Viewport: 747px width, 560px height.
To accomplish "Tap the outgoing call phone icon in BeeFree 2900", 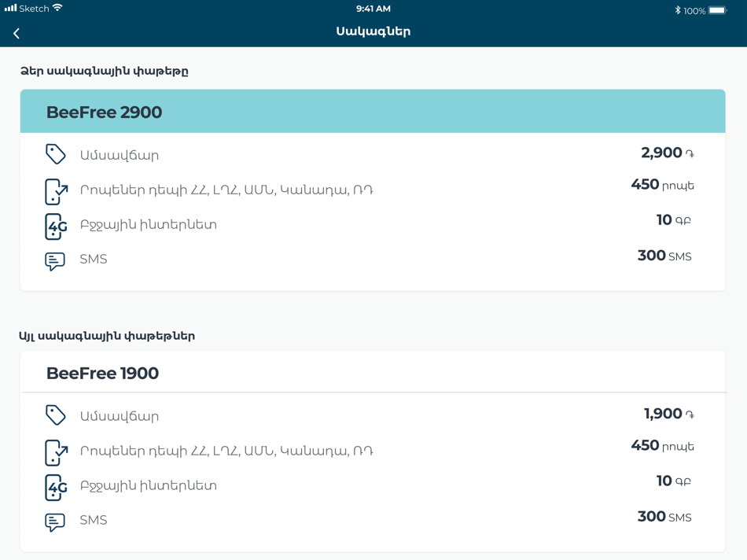I will (56, 192).
